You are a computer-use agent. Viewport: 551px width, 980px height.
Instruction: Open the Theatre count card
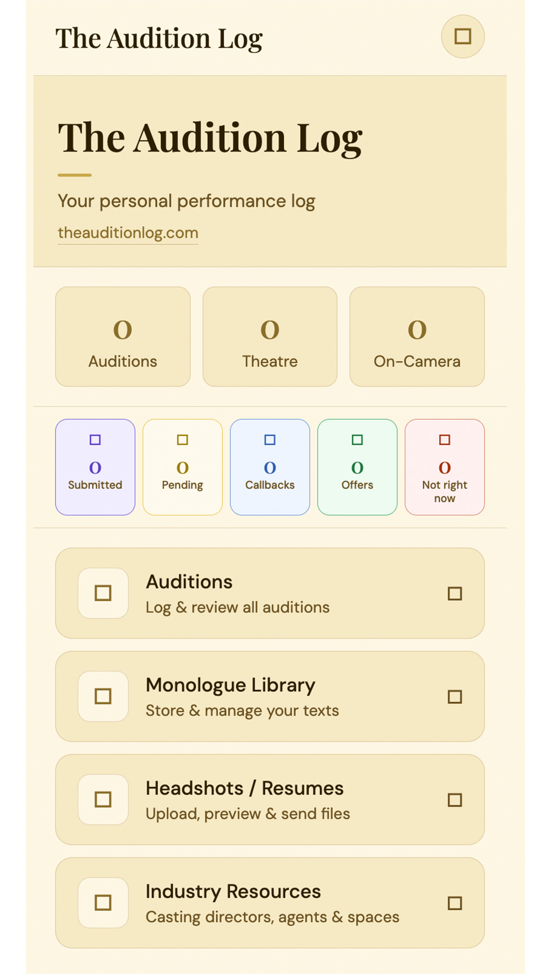[x=270, y=336]
